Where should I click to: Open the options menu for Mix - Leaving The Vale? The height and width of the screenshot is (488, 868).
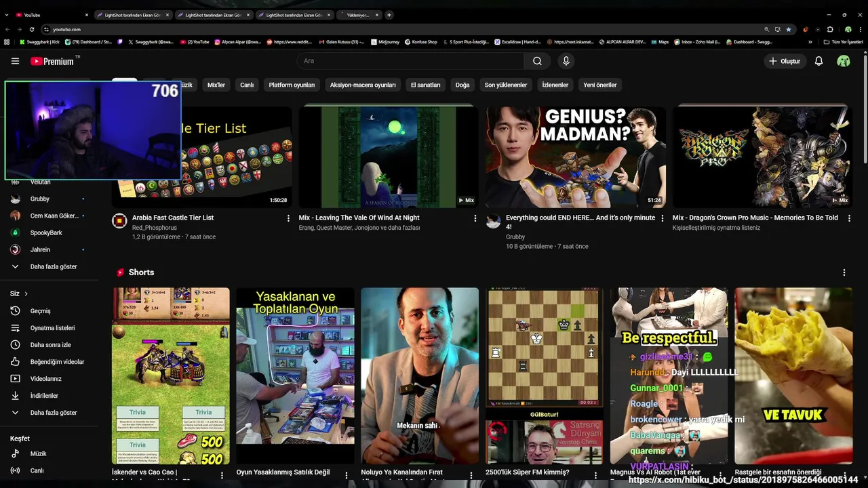[x=475, y=218]
